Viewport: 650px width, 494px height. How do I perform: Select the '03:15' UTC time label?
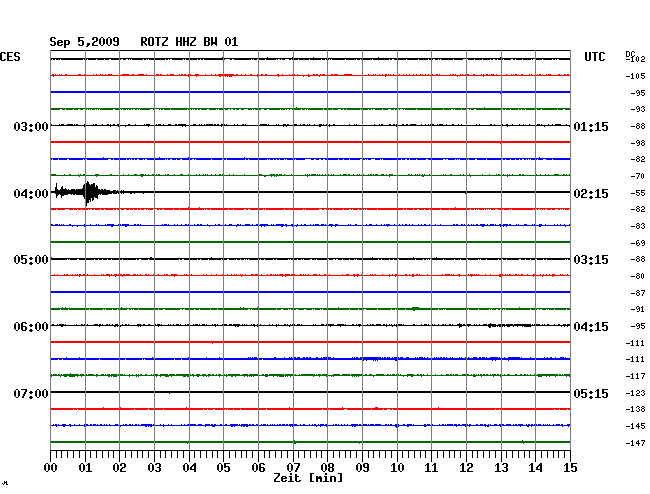tap(591, 260)
